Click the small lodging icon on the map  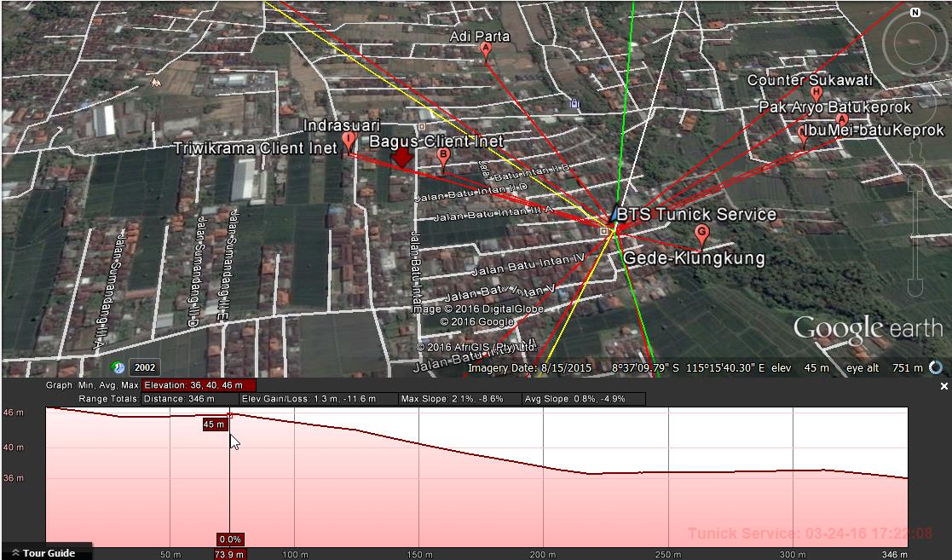coord(574,104)
